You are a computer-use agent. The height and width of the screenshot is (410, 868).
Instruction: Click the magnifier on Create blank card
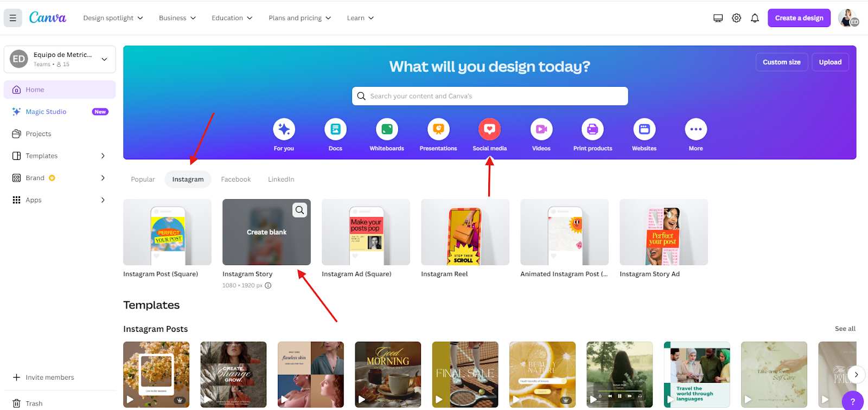coord(299,210)
